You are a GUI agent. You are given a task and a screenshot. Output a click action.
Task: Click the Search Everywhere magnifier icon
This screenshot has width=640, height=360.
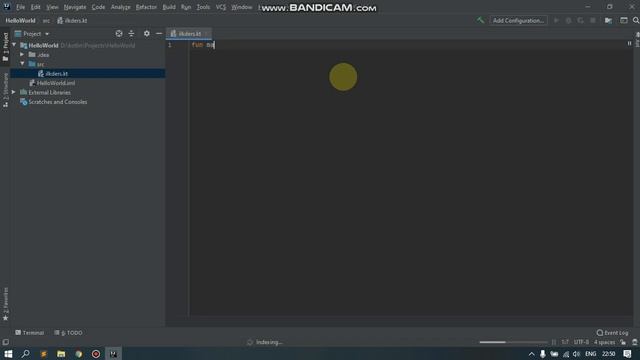(636, 20)
